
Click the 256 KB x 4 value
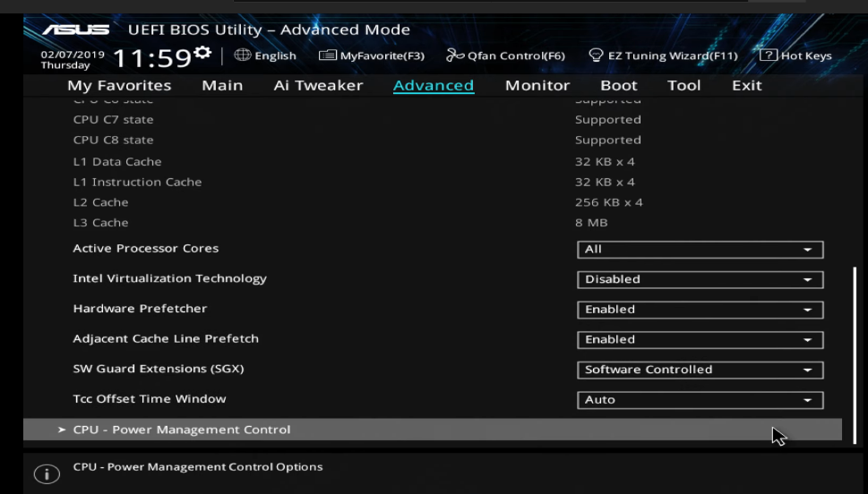click(x=609, y=202)
